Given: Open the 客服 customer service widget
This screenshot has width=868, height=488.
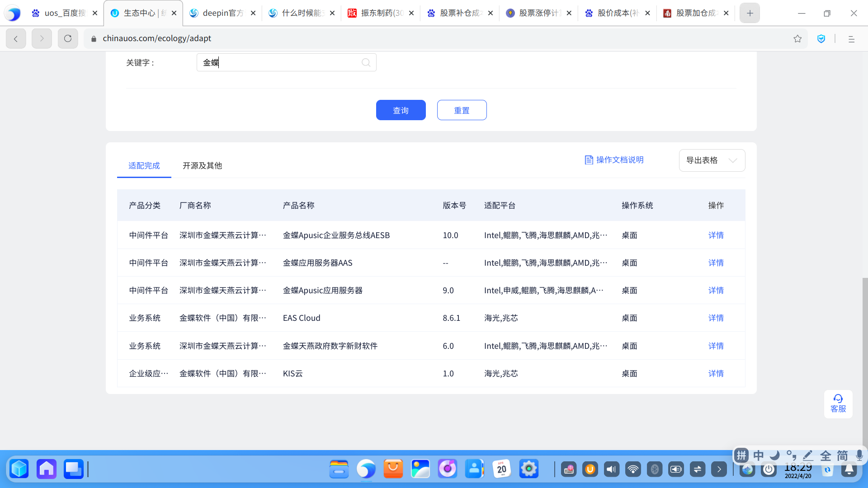Looking at the screenshot, I should (838, 404).
